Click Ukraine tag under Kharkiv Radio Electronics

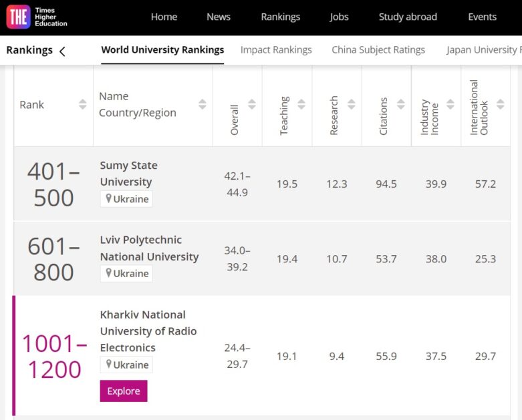(x=126, y=365)
